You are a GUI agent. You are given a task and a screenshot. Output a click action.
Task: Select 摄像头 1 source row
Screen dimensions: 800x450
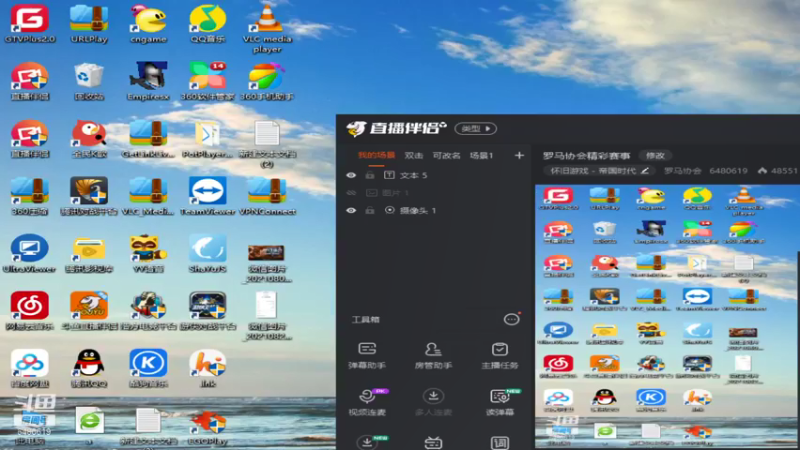(x=434, y=210)
